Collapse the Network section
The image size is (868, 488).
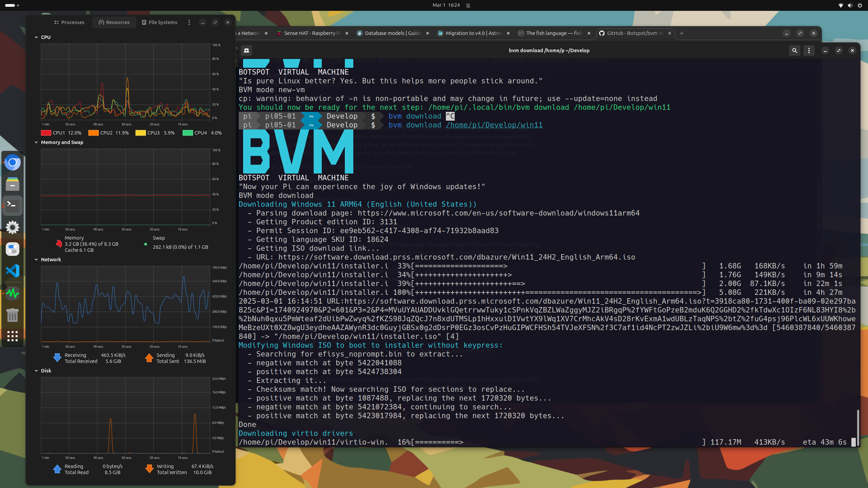coord(36,260)
